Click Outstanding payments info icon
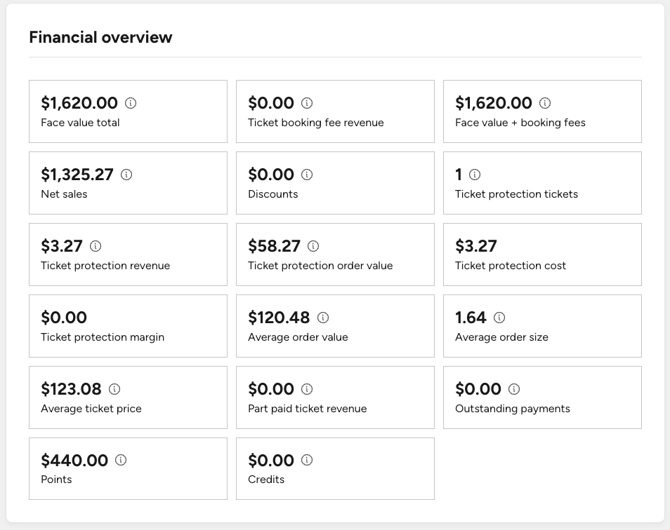The height and width of the screenshot is (530, 670). click(514, 389)
